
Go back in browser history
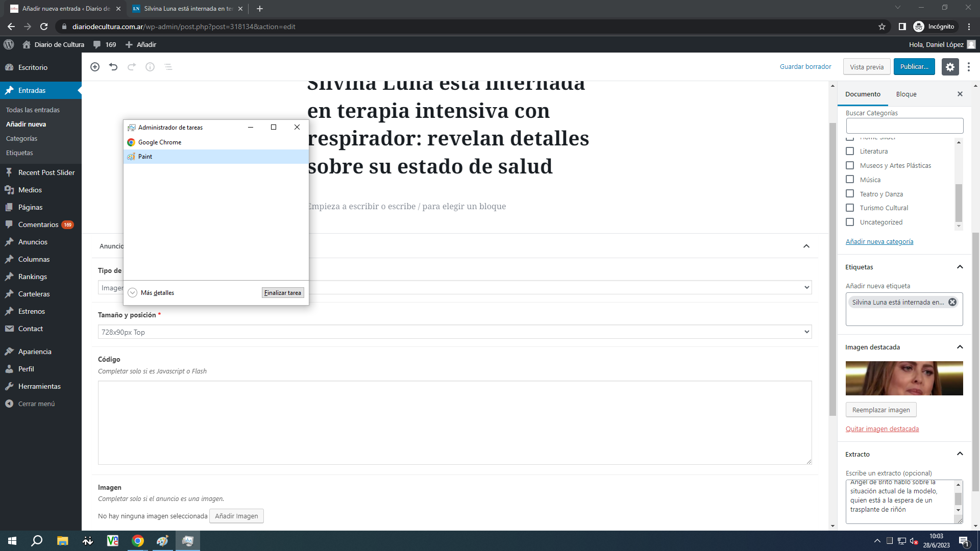[11, 27]
